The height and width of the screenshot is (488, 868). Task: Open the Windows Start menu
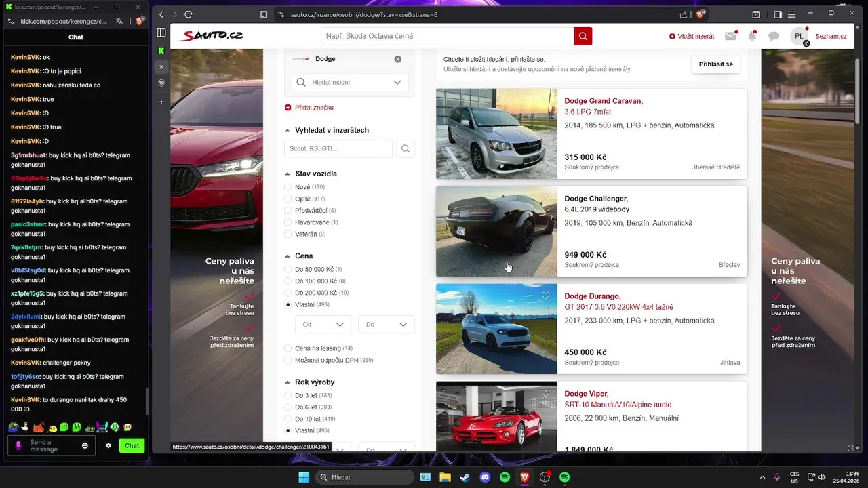click(x=304, y=477)
